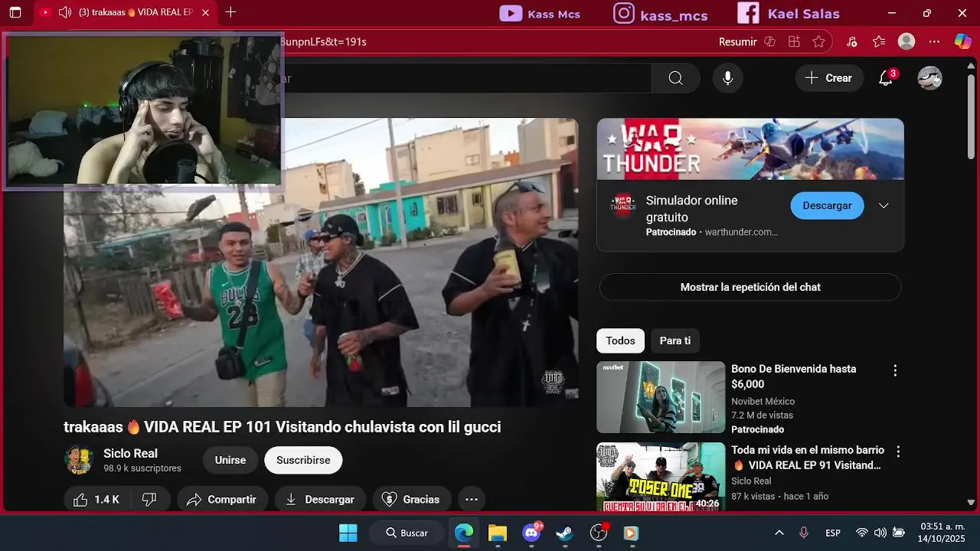Open Microsoft Edge from taskbar
Viewport: 980px width, 551px height.
(463, 533)
